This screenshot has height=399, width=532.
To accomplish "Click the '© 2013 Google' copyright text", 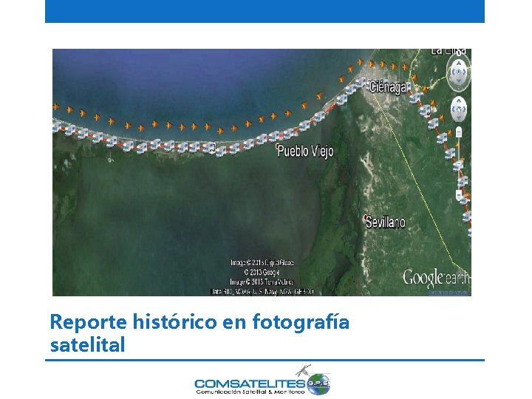I will point(262,272).
